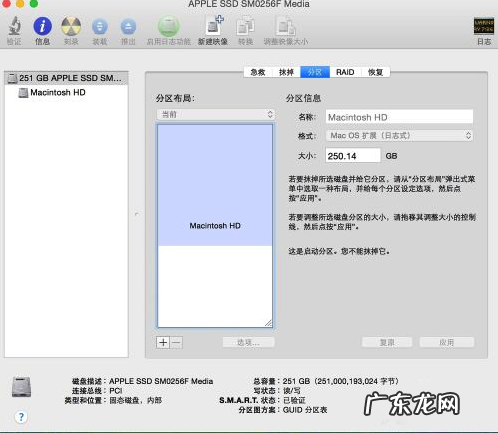This screenshot has height=433, width=498.
Task: Click the write status 读/写 value
Action: click(292, 391)
